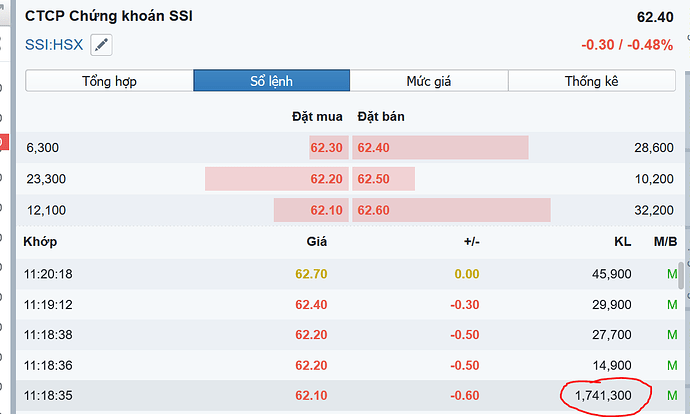Open the Mức giá tab
Image resolution: width=690 pixels, height=417 pixels.
[x=429, y=81]
